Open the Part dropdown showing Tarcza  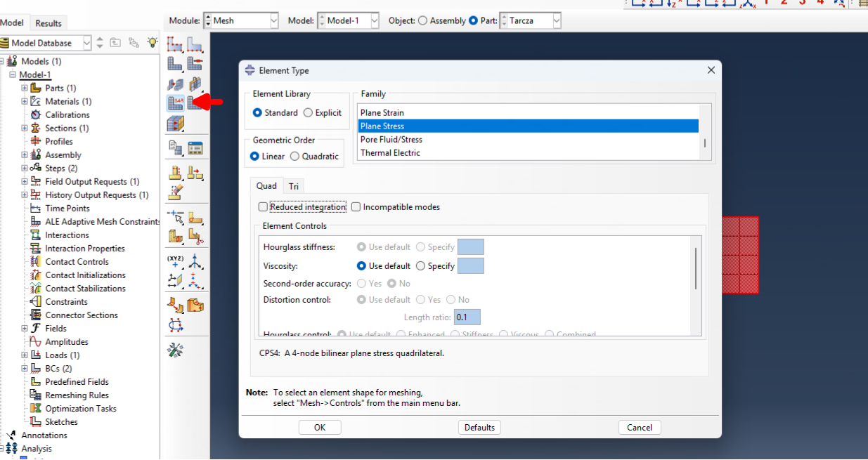pos(530,21)
